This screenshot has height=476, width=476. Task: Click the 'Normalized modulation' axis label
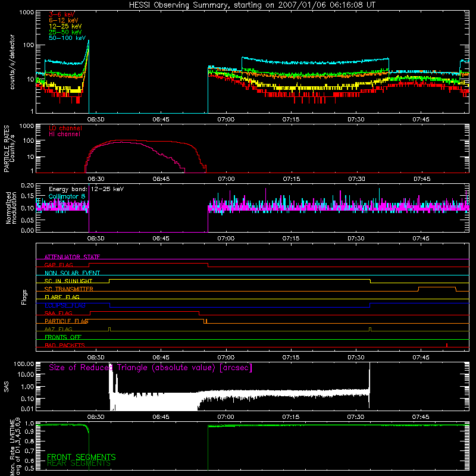click(11, 208)
